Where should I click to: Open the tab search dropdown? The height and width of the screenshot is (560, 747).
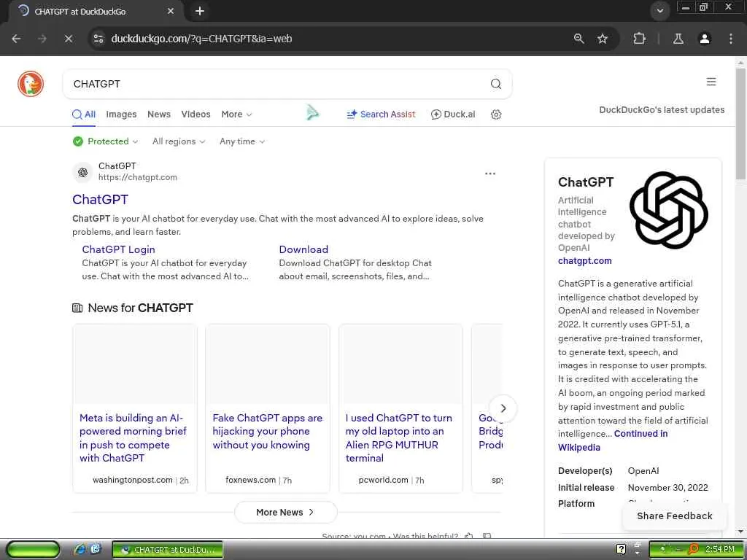659,11
